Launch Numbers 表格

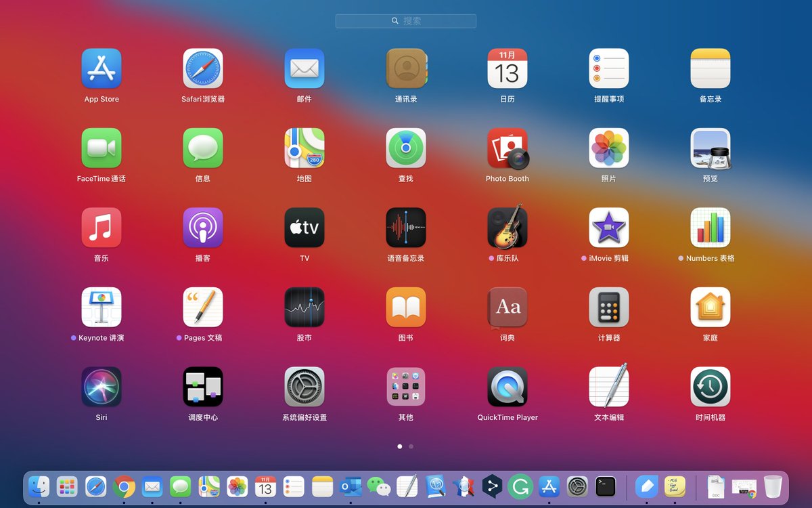pyautogui.click(x=710, y=228)
